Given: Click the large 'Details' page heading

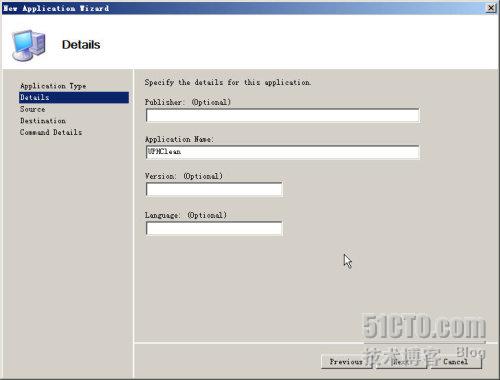Looking at the screenshot, I should pos(81,45).
